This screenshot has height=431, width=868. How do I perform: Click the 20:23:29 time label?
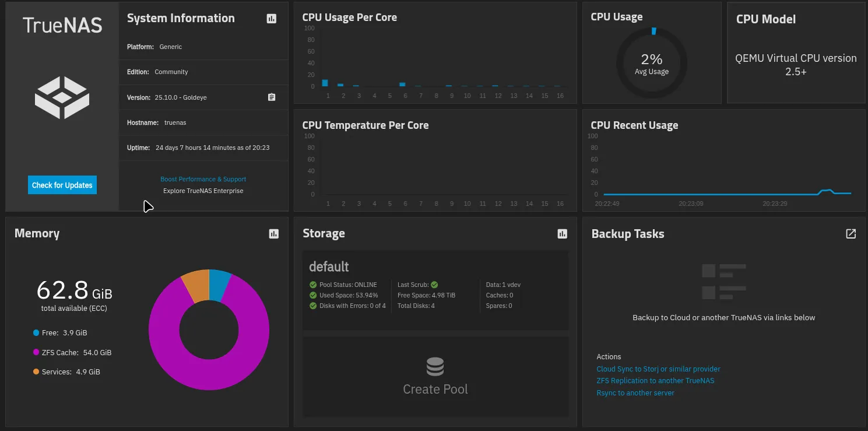tap(775, 204)
